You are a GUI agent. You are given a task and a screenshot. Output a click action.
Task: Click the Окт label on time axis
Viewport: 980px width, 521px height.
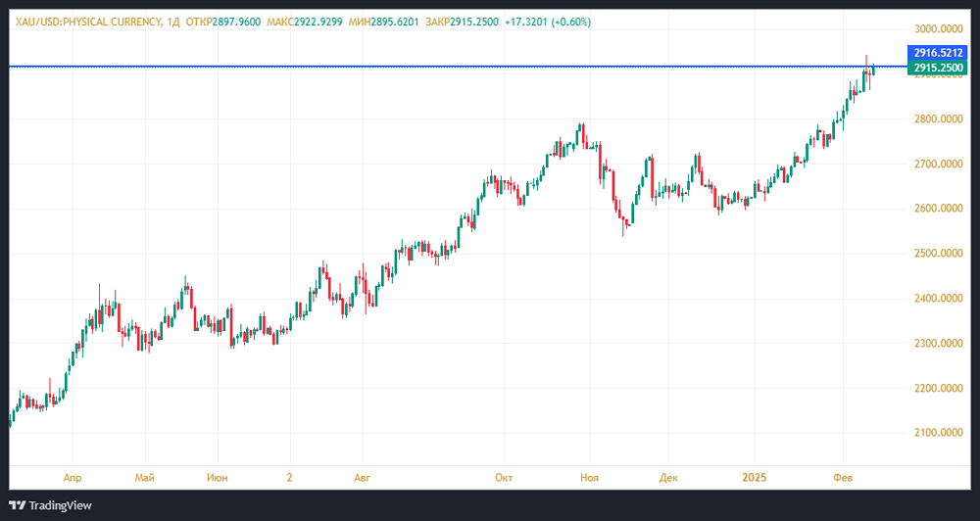click(x=504, y=477)
